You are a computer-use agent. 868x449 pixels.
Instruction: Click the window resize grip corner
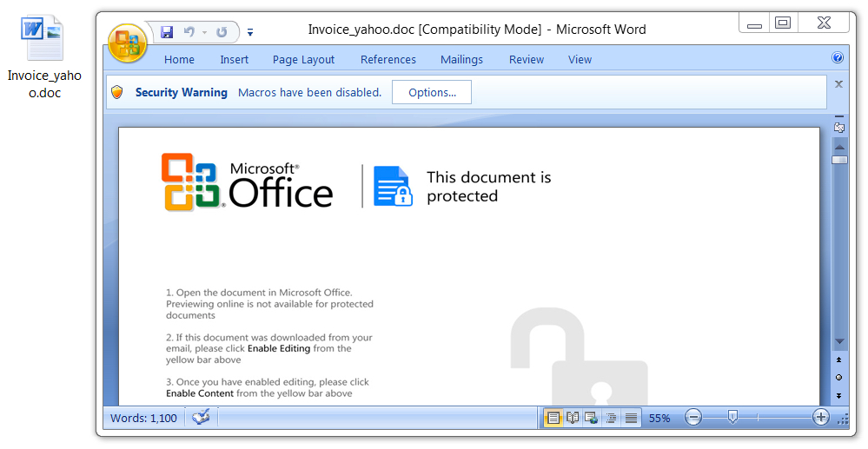[843, 420]
